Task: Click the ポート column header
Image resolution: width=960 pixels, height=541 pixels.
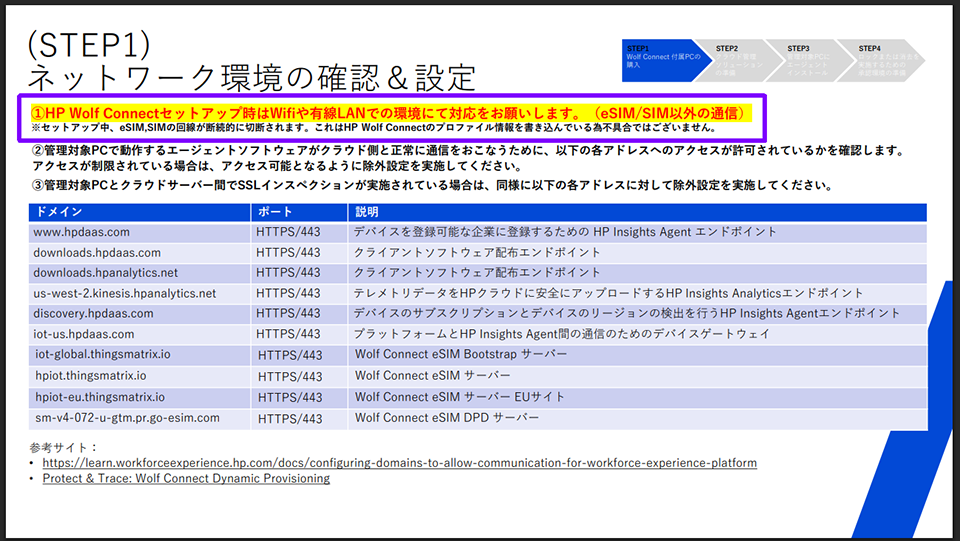Action: pyautogui.click(x=299, y=212)
